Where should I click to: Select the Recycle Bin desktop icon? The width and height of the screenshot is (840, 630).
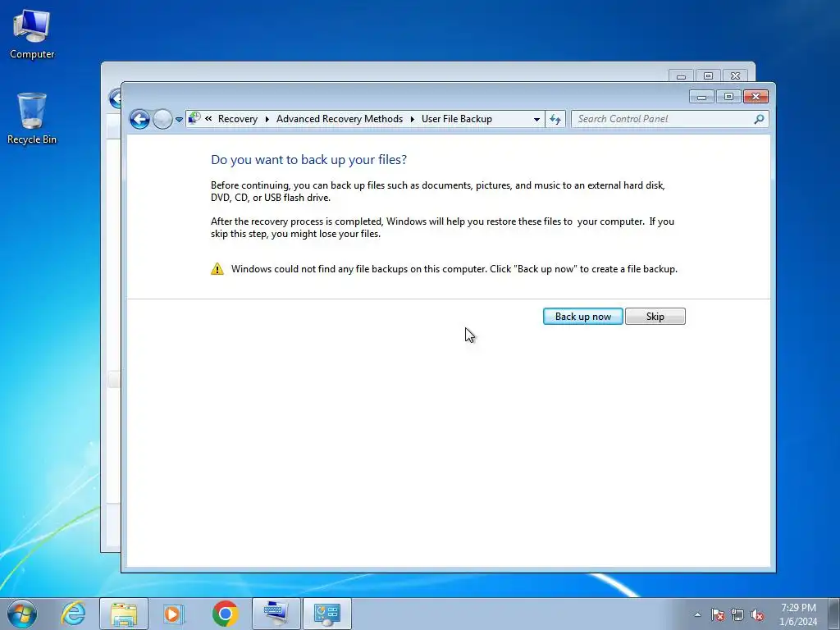[x=32, y=119]
